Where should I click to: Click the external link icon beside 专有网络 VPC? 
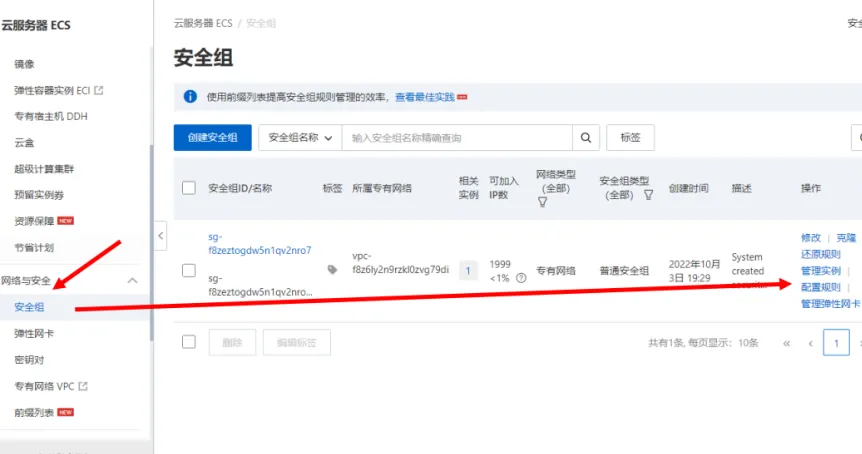[x=83, y=386]
